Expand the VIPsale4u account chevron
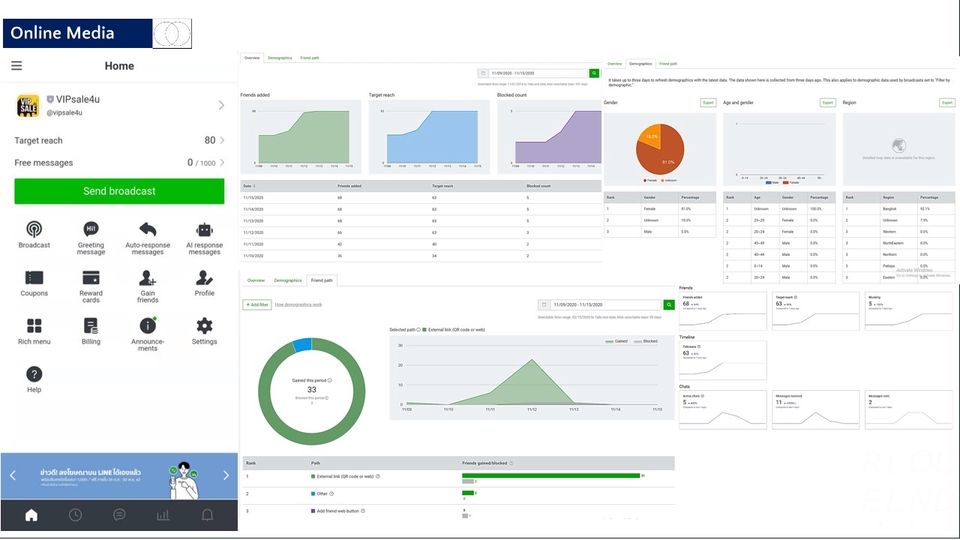The image size is (960, 540). 221,105
